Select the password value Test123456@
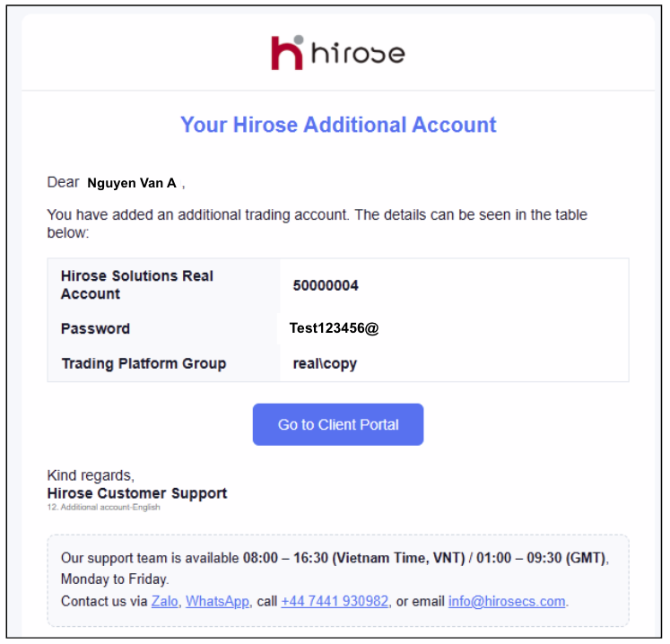 click(334, 328)
